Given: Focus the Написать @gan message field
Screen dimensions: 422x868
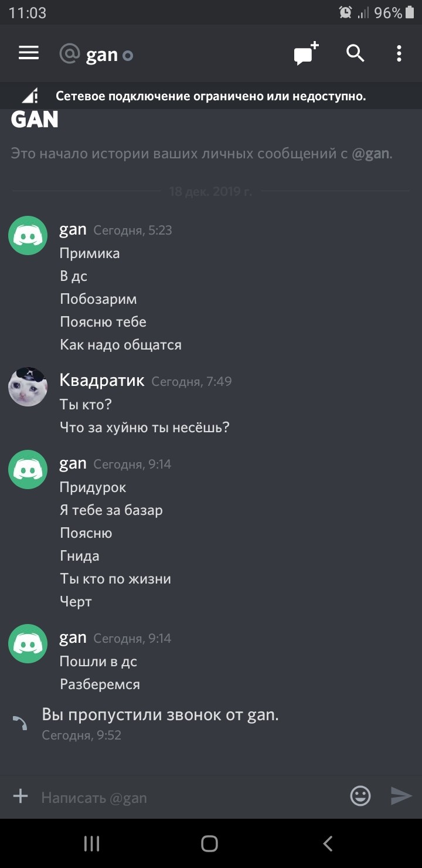Looking at the screenshot, I should tap(188, 797).
